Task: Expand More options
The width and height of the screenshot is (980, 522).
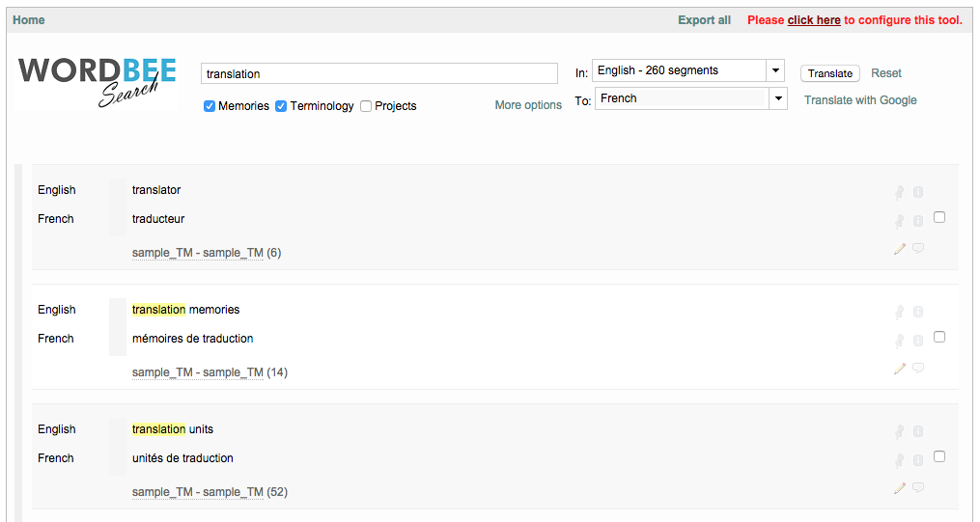Action: click(x=528, y=105)
